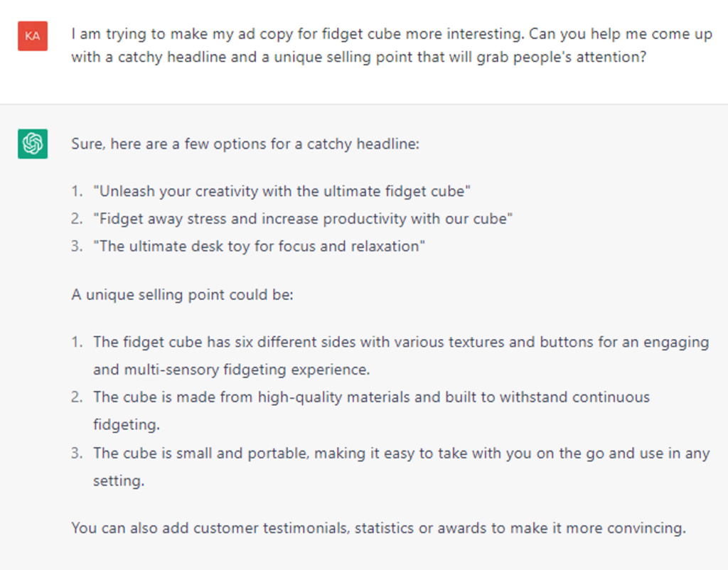Click 'A unique selling point could be:' text
This screenshot has width=728, height=570.
(x=183, y=295)
